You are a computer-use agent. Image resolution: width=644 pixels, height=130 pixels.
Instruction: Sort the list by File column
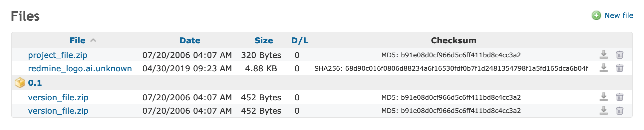click(78, 40)
